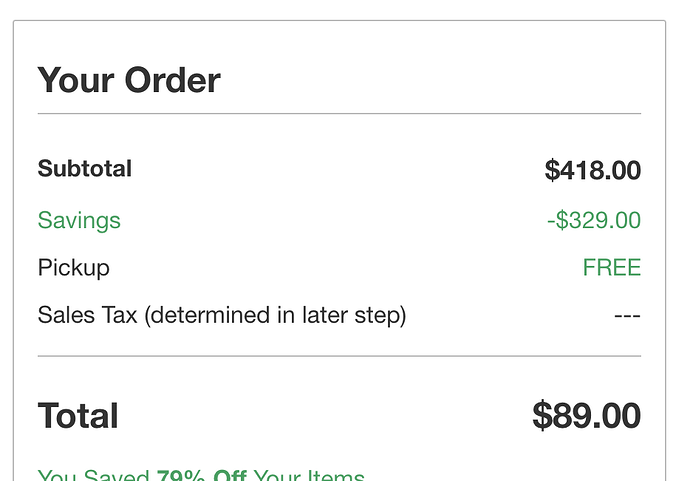Click the divider line under Your Order

click(339, 114)
